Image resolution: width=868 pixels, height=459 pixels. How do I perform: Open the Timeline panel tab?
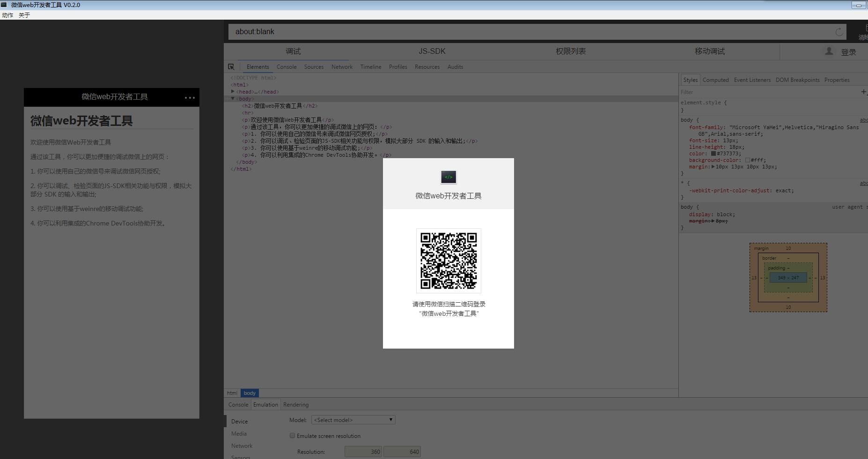[371, 67]
